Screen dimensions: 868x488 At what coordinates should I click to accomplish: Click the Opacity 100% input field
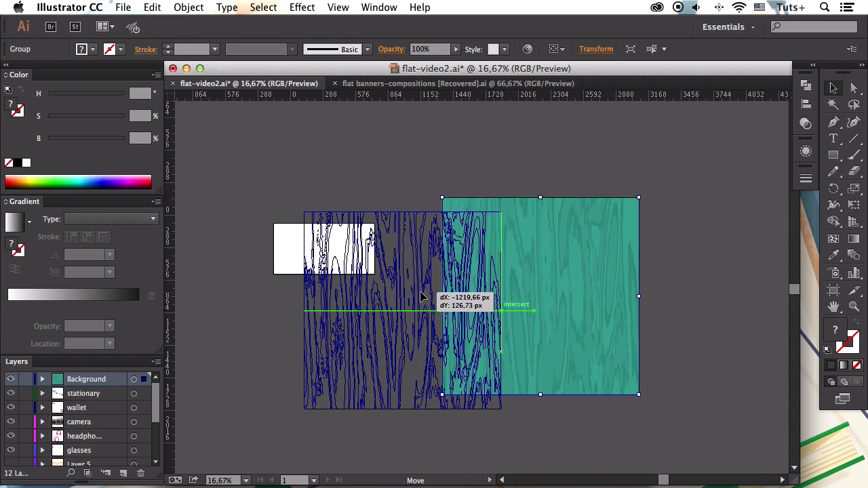click(x=429, y=49)
